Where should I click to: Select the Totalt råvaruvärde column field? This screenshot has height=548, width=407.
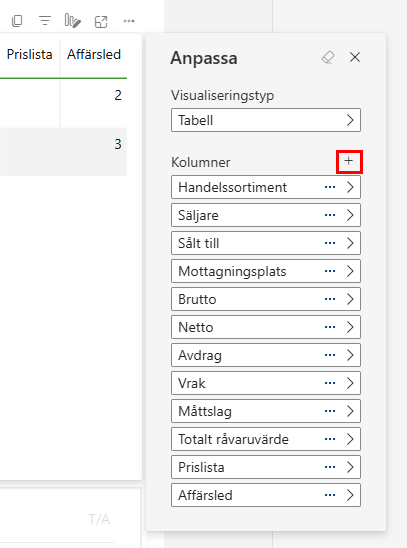(x=266, y=439)
